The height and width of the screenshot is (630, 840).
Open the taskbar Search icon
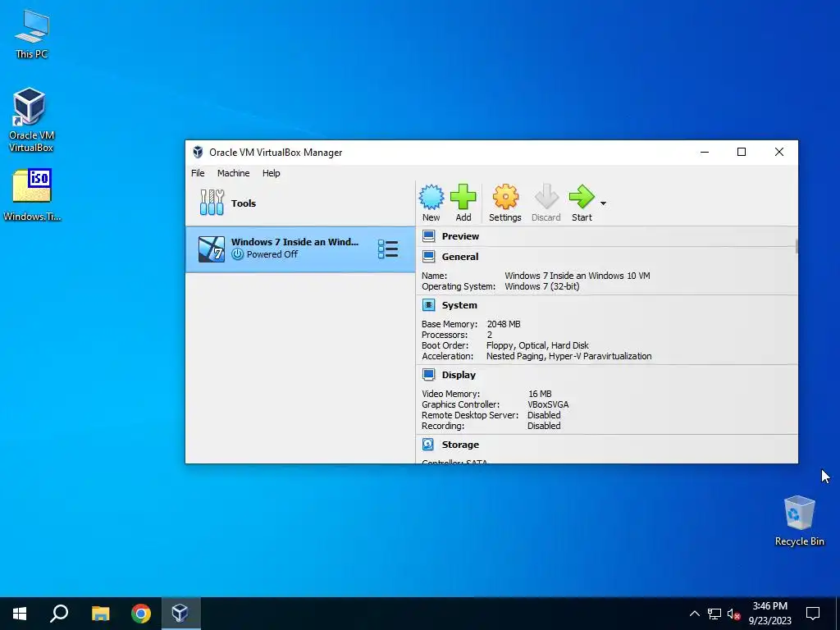pos(59,614)
